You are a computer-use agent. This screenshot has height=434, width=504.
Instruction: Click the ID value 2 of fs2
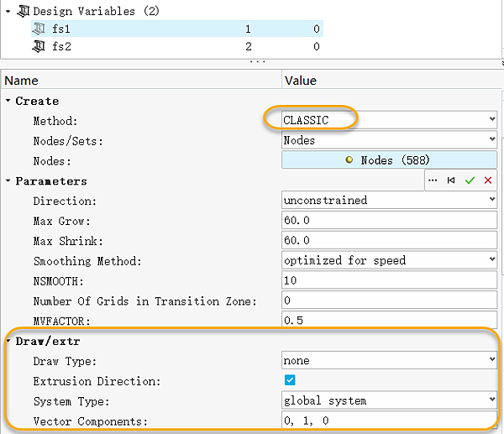(249, 46)
